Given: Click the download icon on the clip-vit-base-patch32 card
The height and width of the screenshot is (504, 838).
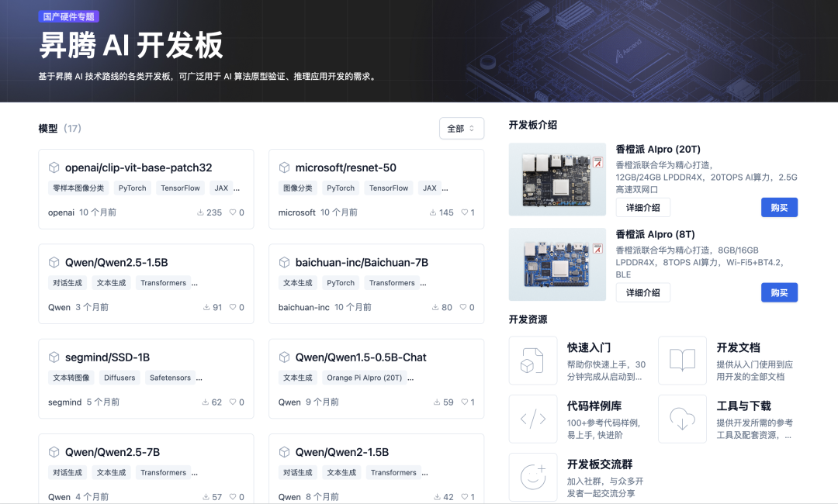Looking at the screenshot, I should [200, 212].
